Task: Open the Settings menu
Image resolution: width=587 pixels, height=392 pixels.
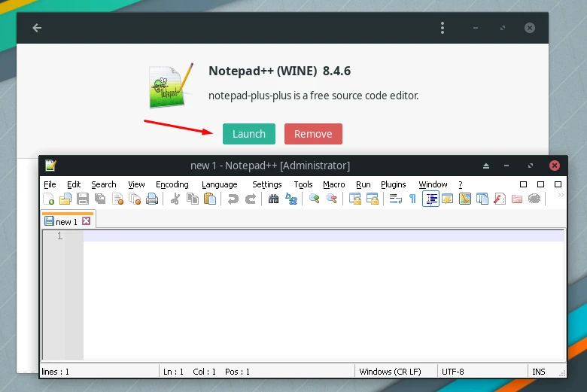Action: (x=267, y=184)
